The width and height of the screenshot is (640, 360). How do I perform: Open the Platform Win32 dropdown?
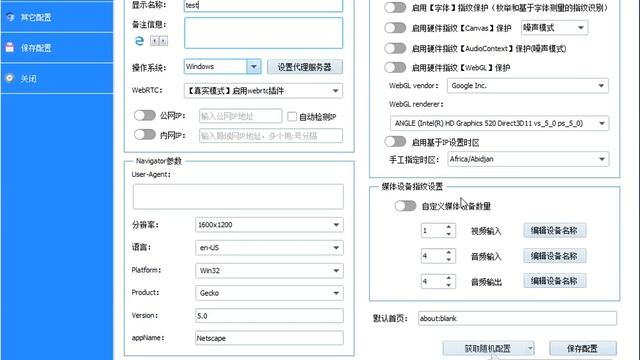pos(269,270)
